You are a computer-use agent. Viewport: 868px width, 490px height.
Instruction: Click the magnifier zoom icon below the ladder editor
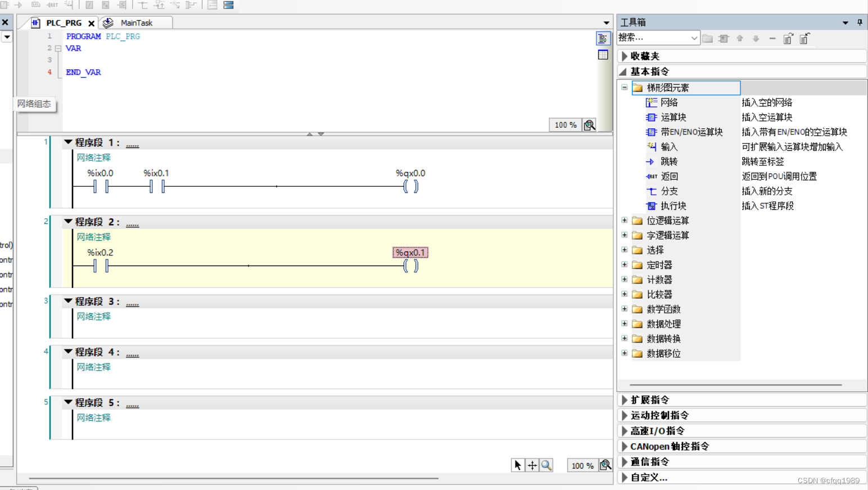[546, 465]
